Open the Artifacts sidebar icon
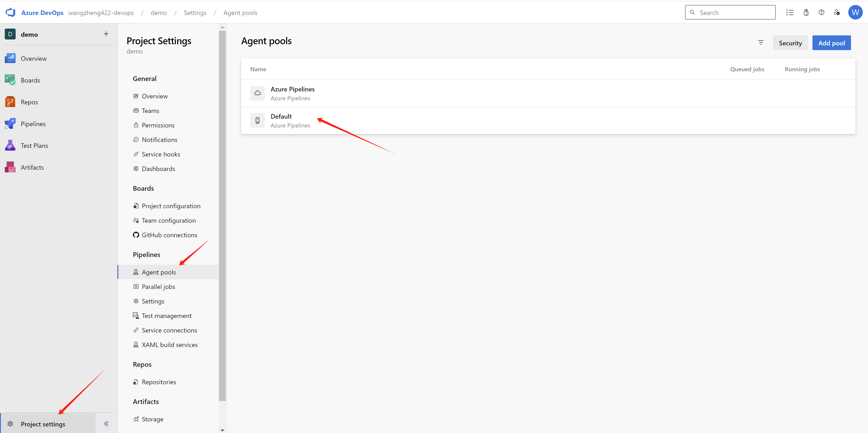This screenshot has width=868, height=433. [x=10, y=167]
